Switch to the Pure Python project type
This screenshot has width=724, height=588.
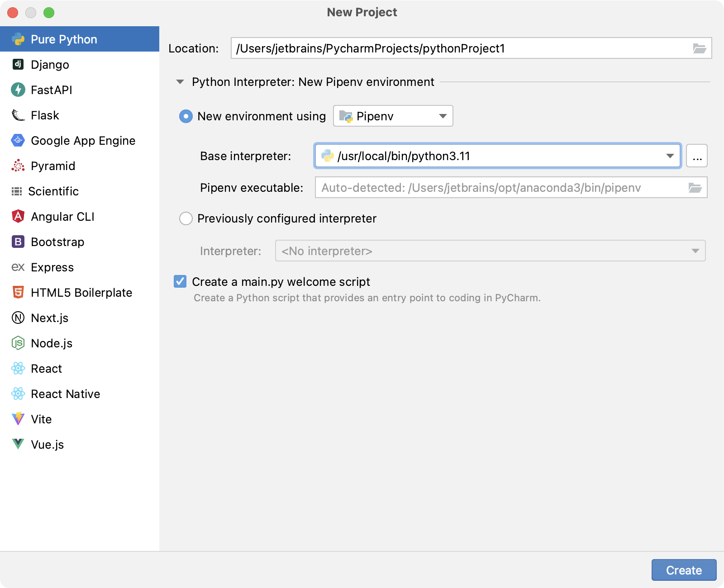(63, 39)
